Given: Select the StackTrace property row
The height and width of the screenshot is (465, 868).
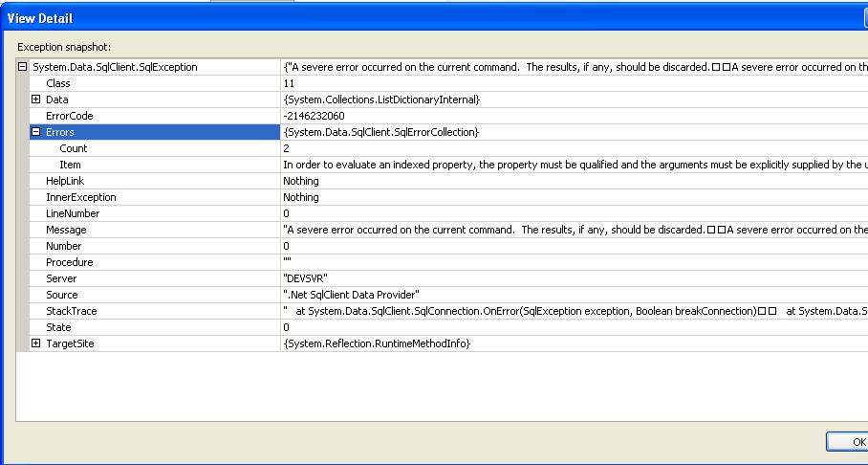Looking at the screenshot, I should coord(71,311).
